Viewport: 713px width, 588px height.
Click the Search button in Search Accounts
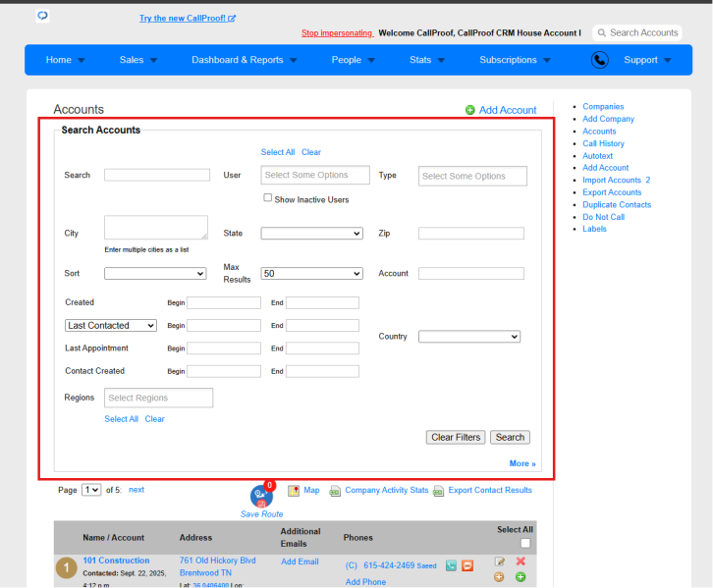[510, 438]
